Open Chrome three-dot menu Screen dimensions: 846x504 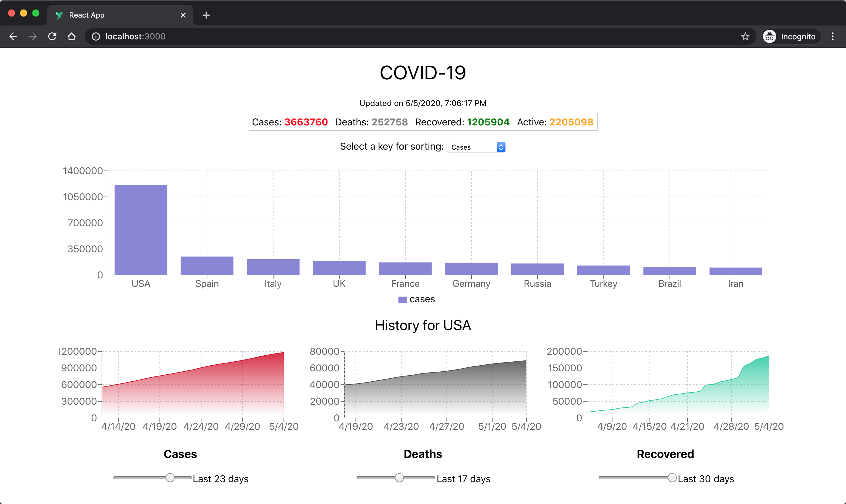tap(832, 36)
